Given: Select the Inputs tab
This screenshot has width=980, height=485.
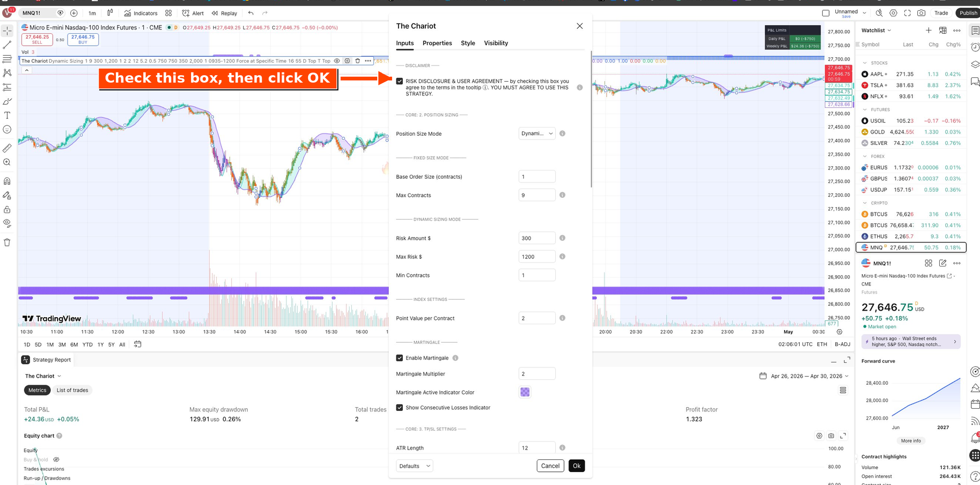Looking at the screenshot, I should (405, 43).
